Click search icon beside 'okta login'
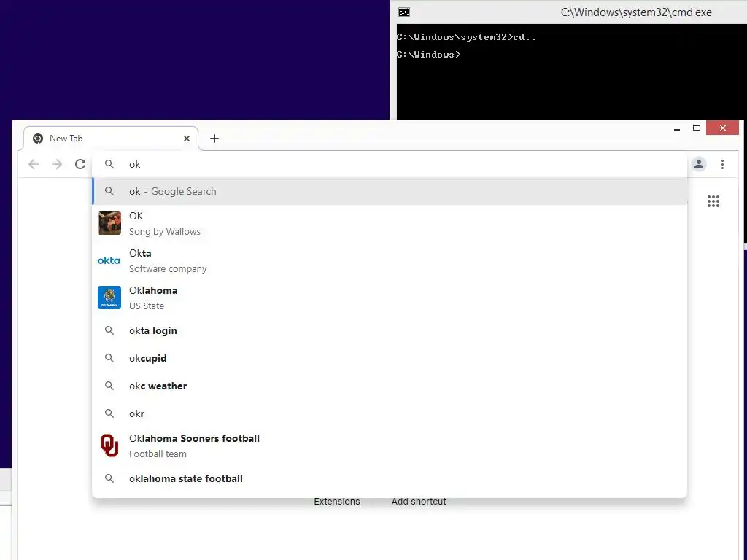Screen dimensions: 747x560 109,330
